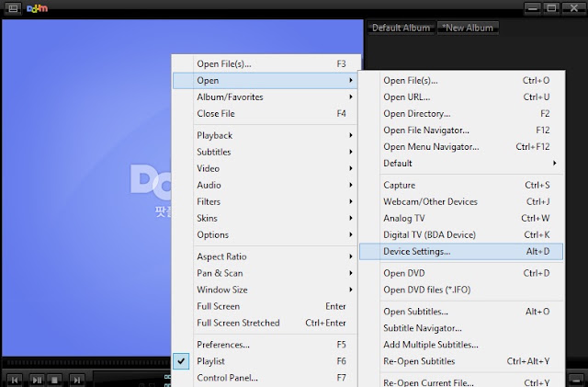Expand the Skins submenu
The height and width of the screenshot is (387, 588).
click(266, 218)
